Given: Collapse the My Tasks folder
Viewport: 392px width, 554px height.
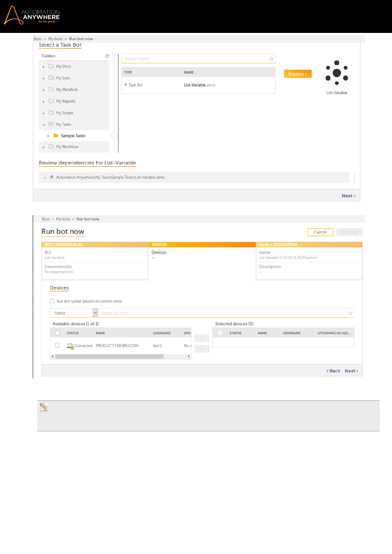Looking at the screenshot, I should pyautogui.click(x=43, y=125).
